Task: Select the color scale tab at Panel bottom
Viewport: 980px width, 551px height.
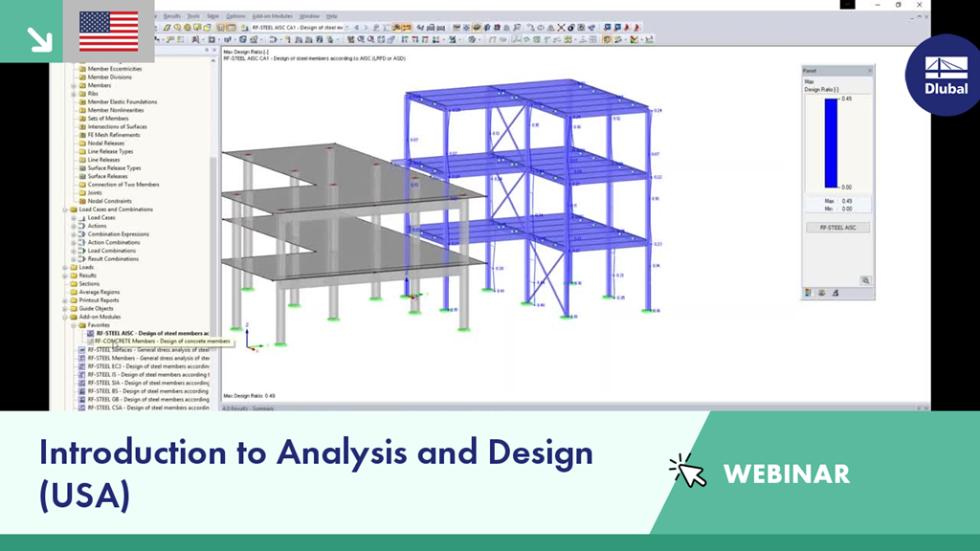Action: coord(808,293)
